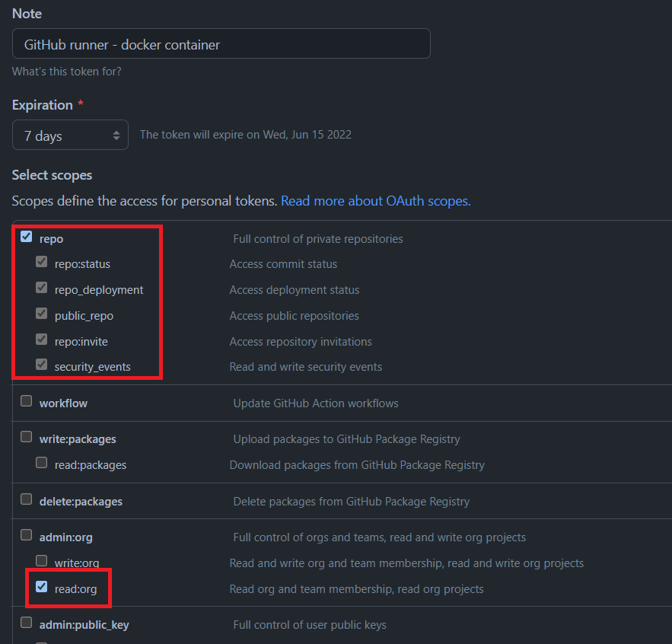Screen dimensions: 672x644
Task: Uncheck the repo scope checkbox
Action: click(x=26, y=237)
